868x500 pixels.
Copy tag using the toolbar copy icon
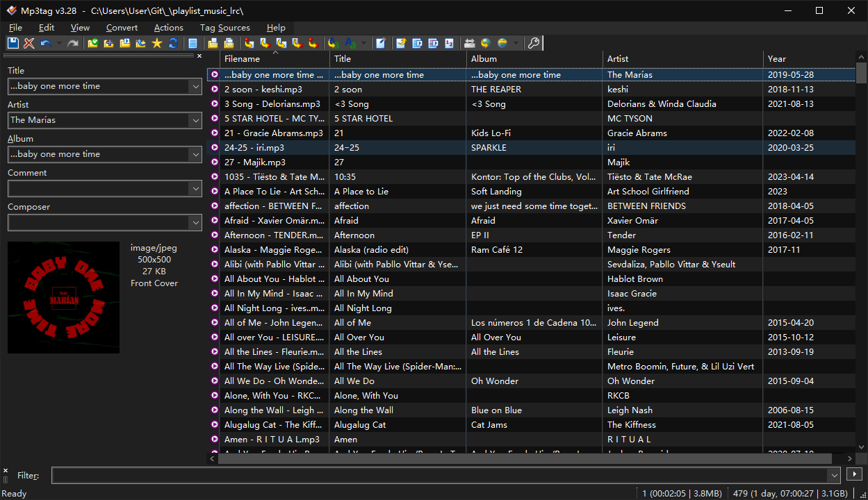tap(213, 43)
